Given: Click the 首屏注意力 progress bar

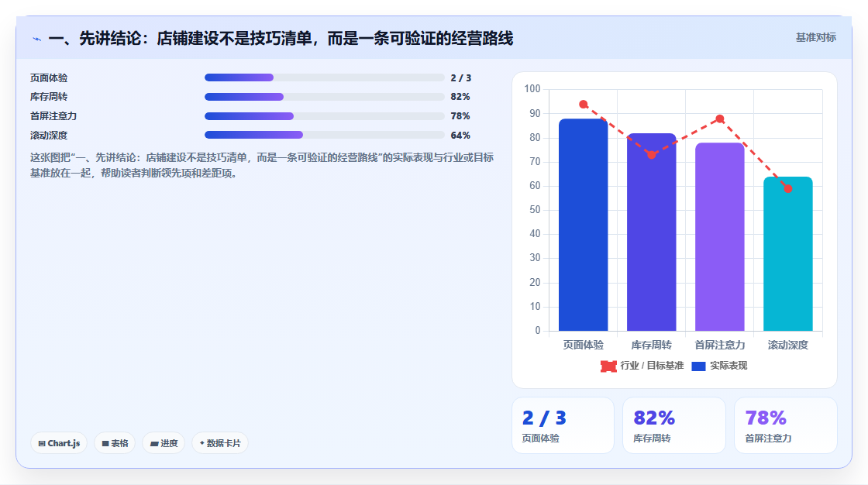Looking at the screenshot, I should point(325,116).
